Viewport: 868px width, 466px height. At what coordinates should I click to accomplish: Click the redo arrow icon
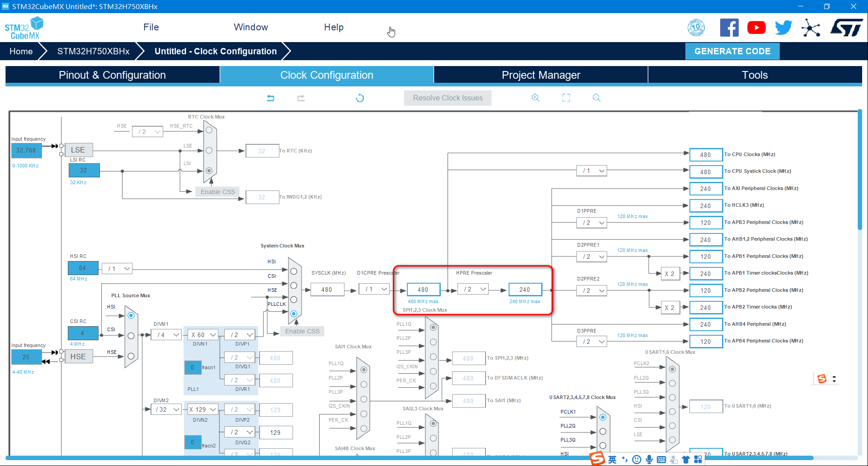pyautogui.click(x=301, y=98)
